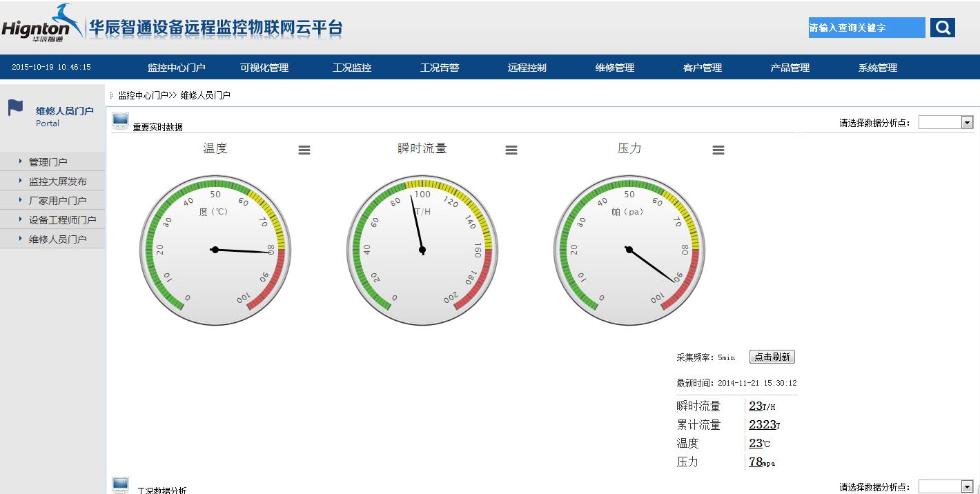The image size is (980, 494).
Task: Open the menu icon beside the 瞬时流量 gauge
Action: (x=511, y=149)
